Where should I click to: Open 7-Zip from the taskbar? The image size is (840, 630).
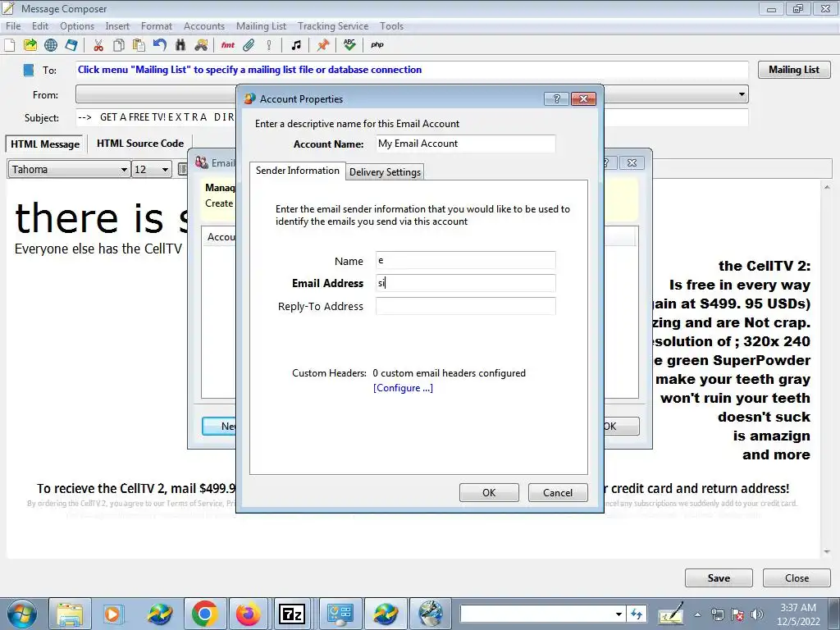(293, 614)
